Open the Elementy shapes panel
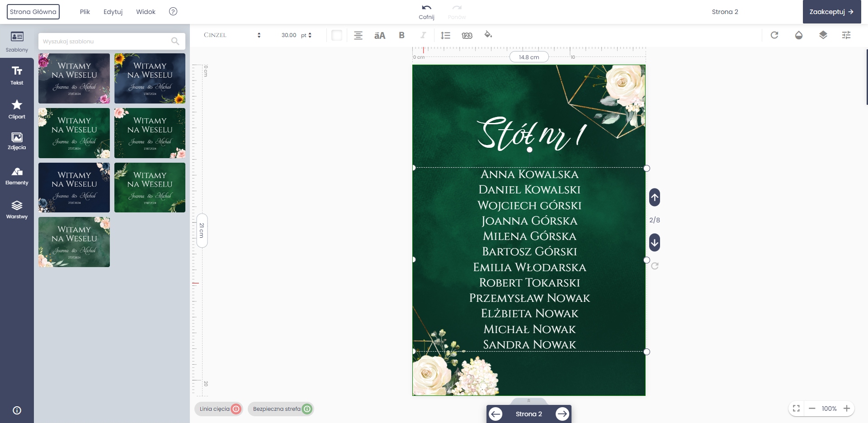This screenshot has height=423, width=868. [x=17, y=176]
